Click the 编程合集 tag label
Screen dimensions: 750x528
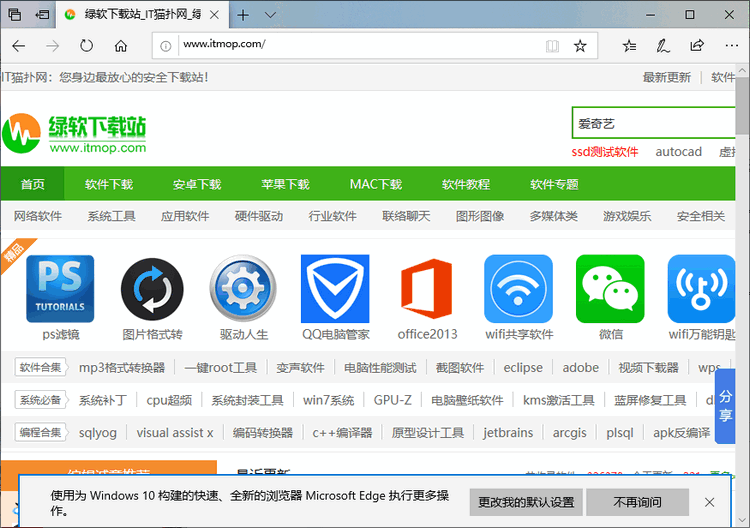[x=40, y=432]
